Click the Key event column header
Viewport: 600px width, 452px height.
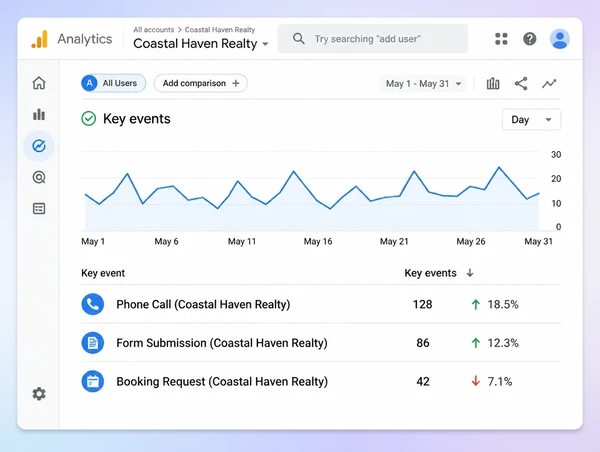[103, 273]
